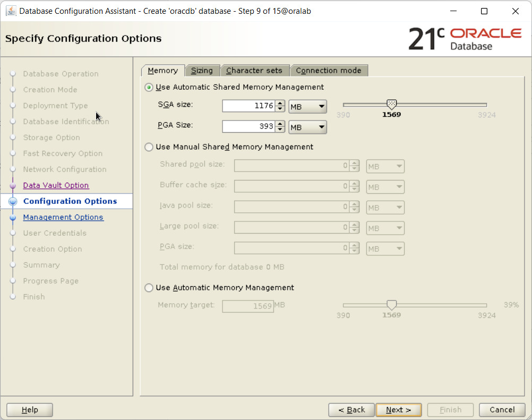Click PGA Size decrement arrow

[x=280, y=130]
